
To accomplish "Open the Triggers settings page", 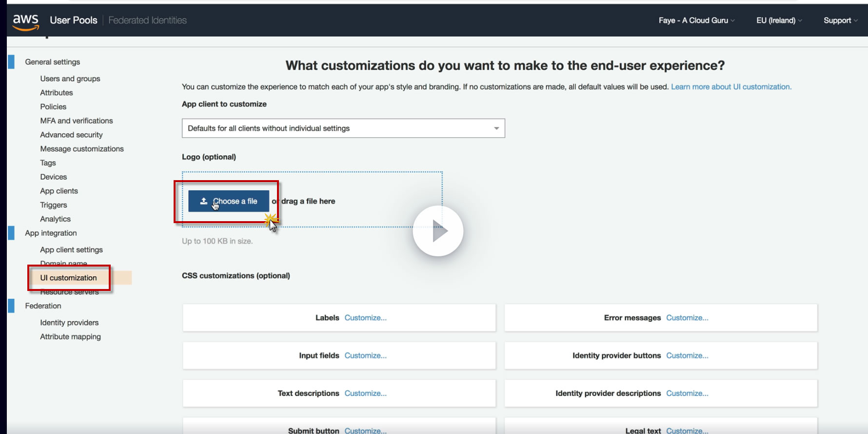I will coord(54,205).
